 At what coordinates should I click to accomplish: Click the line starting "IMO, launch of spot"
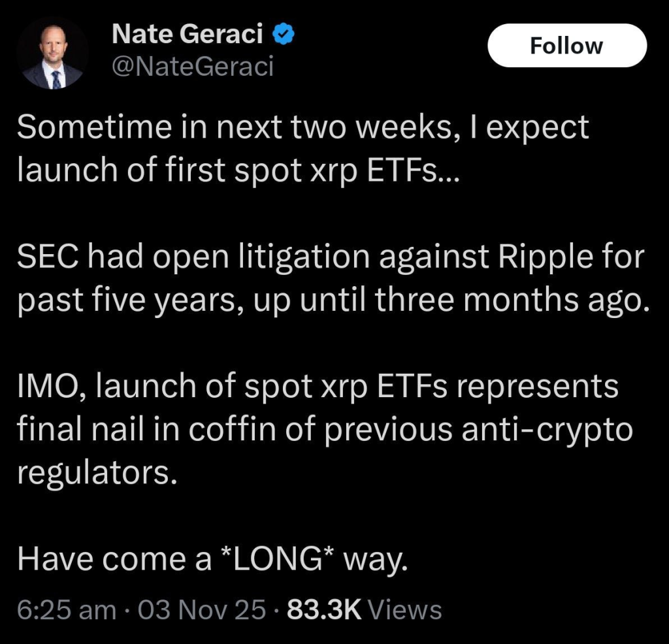click(318, 387)
